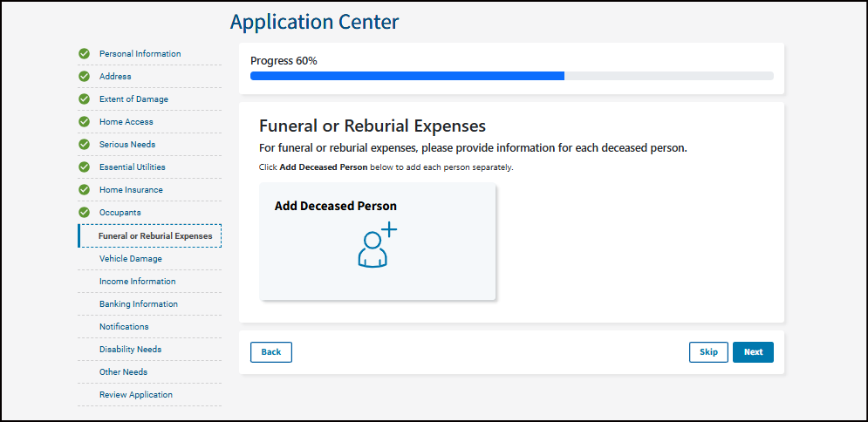Click the Occupants completed check icon

tap(85, 213)
